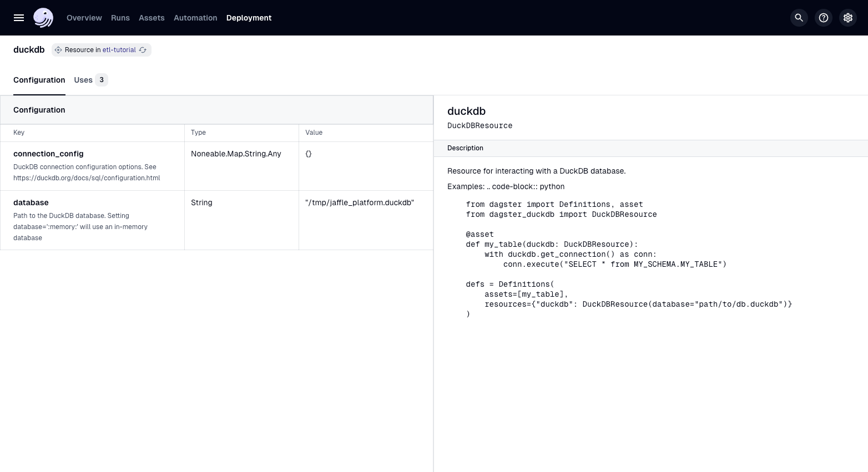Click the connection_config key row
Viewport: 868px width, 472px height.
coord(48,154)
